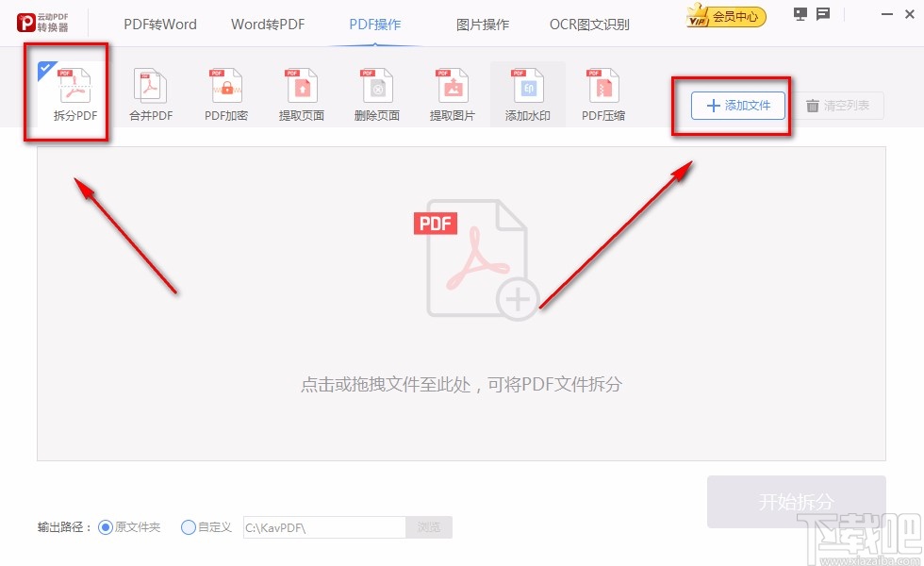
Task: Open the PDF加密 (Encrypt PDF) tool
Action: click(x=225, y=92)
